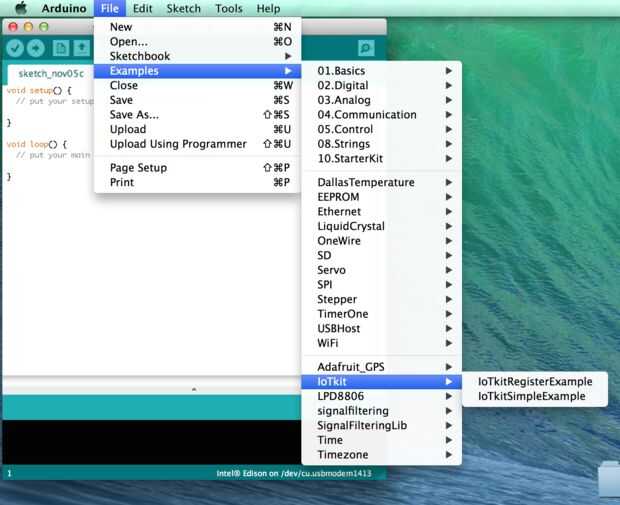Expand the SPI library examples
The image size is (620, 505).
click(382, 285)
